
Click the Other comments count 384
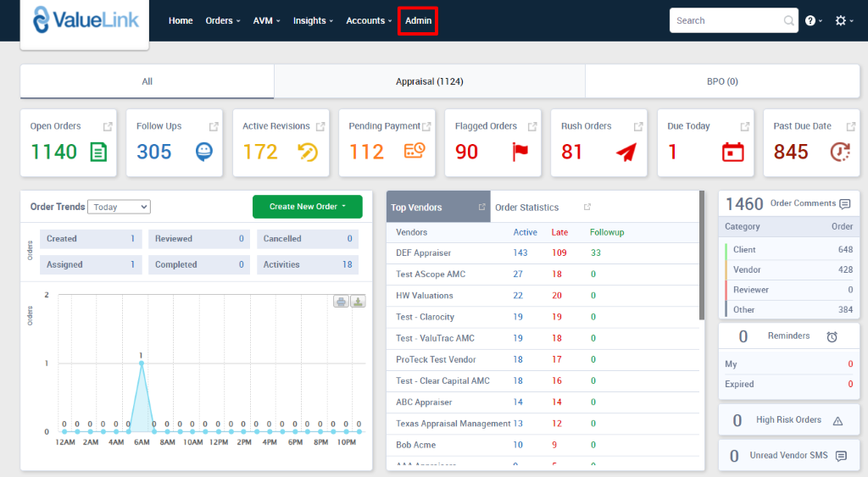pyautogui.click(x=845, y=310)
